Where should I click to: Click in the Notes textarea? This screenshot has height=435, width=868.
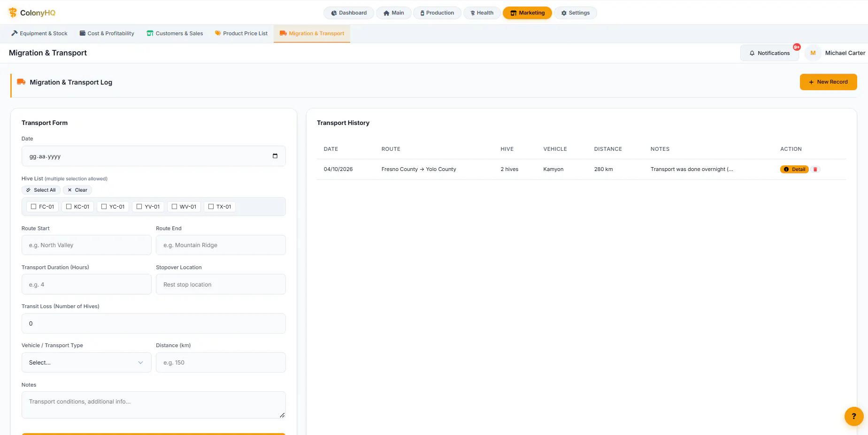point(154,405)
